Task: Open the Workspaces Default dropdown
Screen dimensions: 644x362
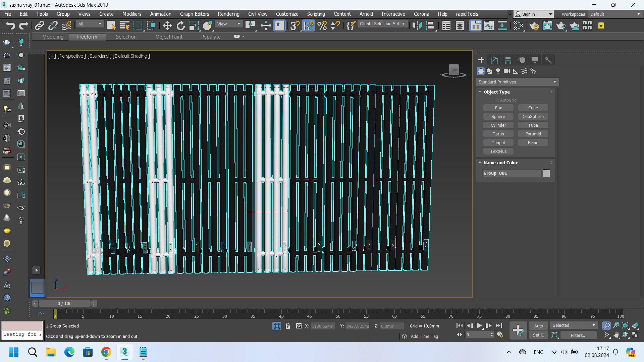Action: click(x=615, y=14)
